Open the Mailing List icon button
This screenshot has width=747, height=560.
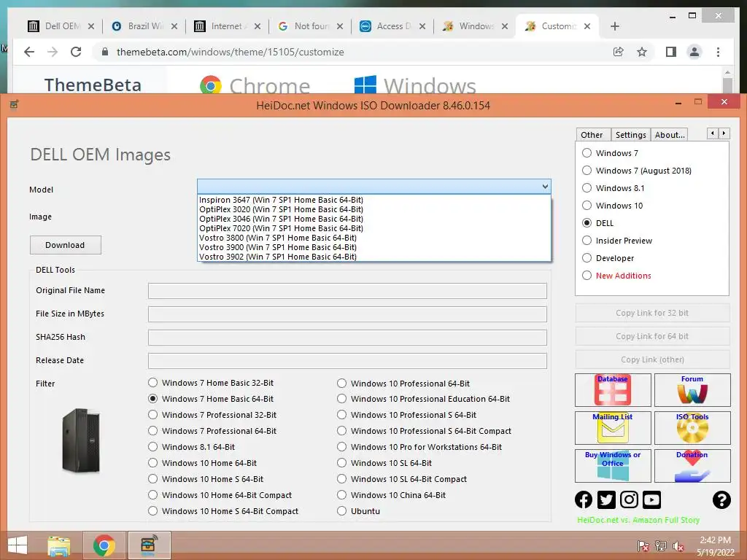[613, 427]
